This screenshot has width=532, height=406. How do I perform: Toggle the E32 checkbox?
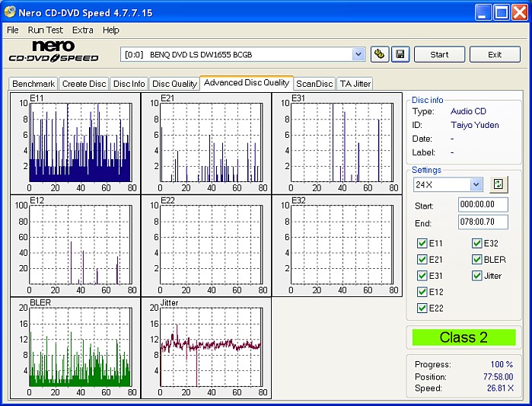pos(477,244)
